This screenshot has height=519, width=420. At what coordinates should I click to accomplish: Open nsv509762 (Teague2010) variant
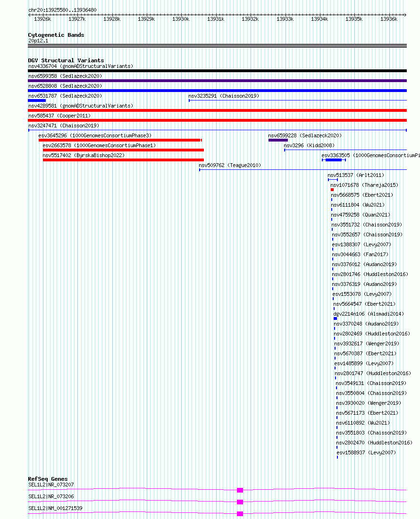[x=230, y=166]
